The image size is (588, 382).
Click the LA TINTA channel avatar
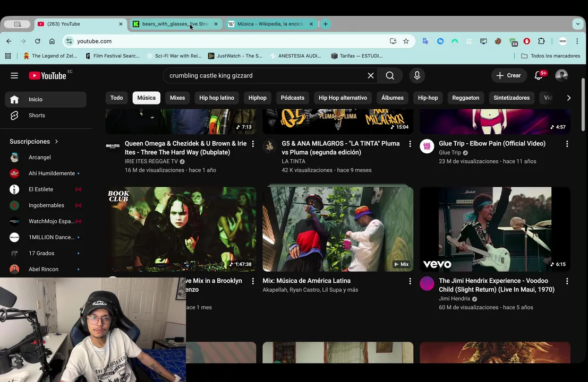coord(270,146)
